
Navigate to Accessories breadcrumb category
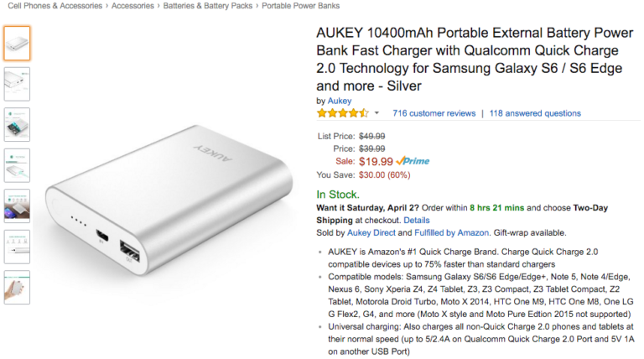[x=132, y=6]
